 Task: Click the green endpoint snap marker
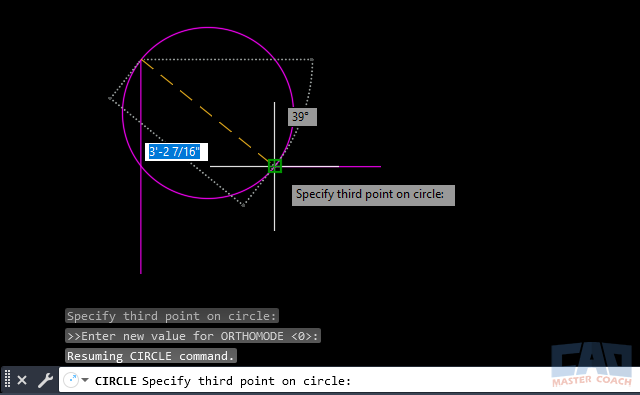pos(275,166)
